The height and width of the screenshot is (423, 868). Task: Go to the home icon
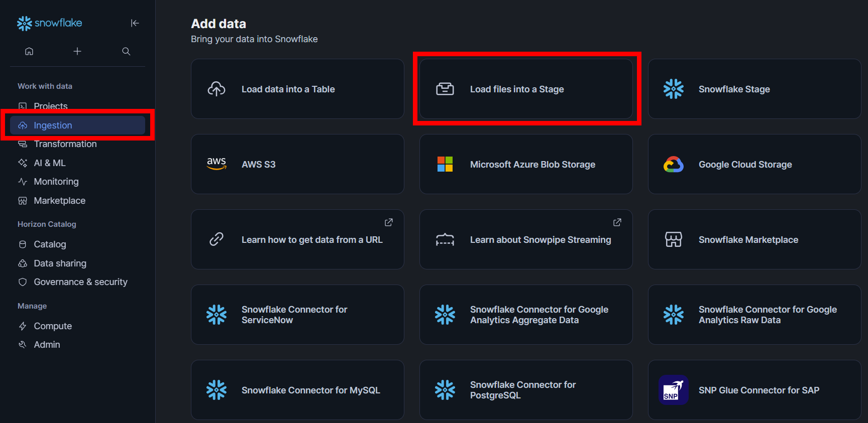pyautogui.click(x=29, y=51)
